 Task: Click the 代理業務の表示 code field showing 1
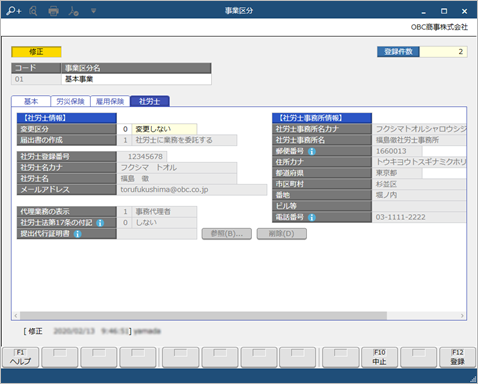[x=125, y=211]
